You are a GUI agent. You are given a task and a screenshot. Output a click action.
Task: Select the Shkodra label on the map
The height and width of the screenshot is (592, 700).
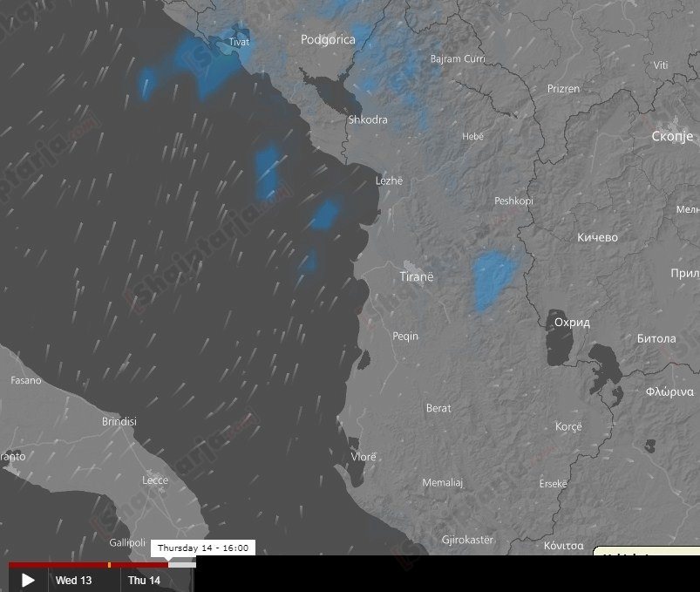[x=368, y=119]
